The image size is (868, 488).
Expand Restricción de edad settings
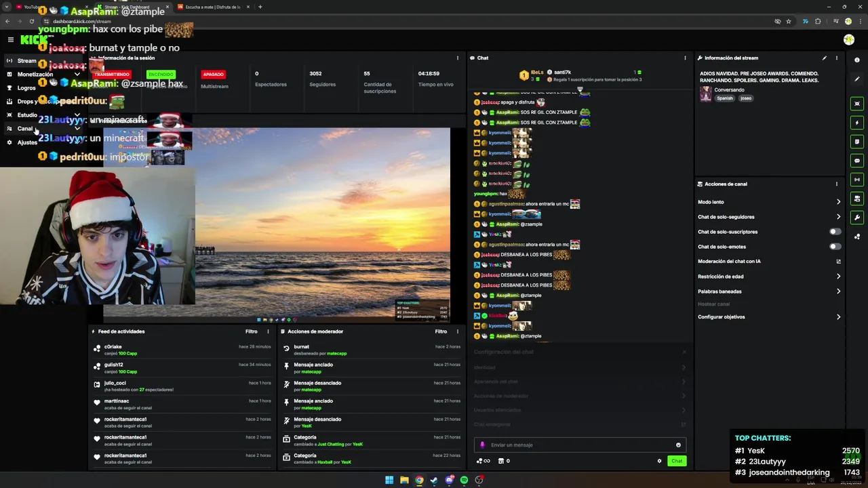769,277
